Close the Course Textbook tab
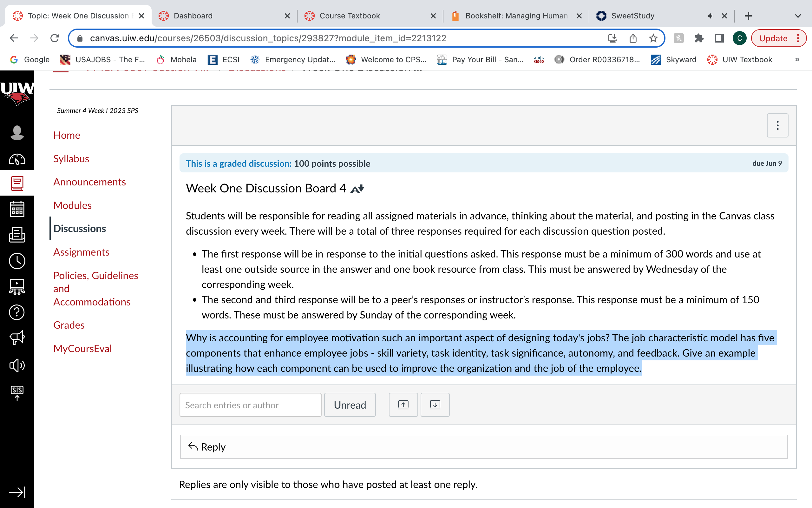812x508 pixels. coord(433,16)
